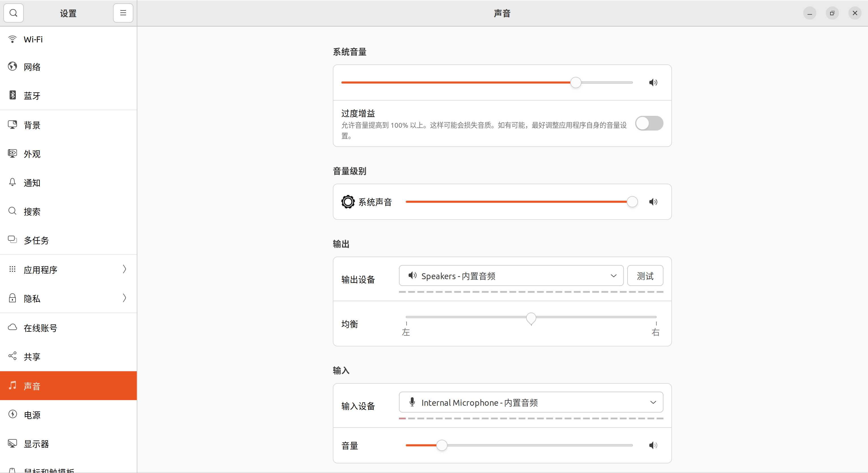Screen dimensions: 868x473
Task: Click the 显示器 monitor icon
Action: point(12,444)
